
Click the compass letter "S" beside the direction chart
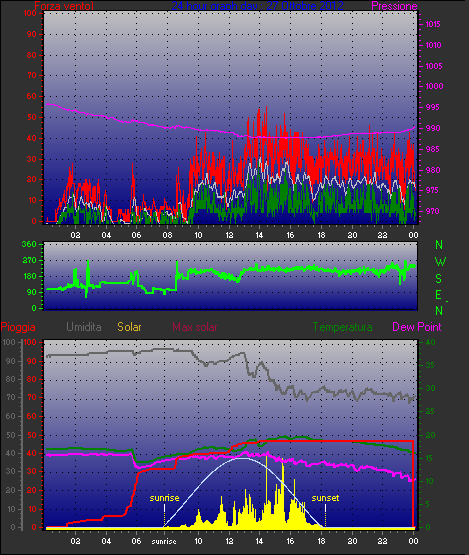[x=438, y=279]
